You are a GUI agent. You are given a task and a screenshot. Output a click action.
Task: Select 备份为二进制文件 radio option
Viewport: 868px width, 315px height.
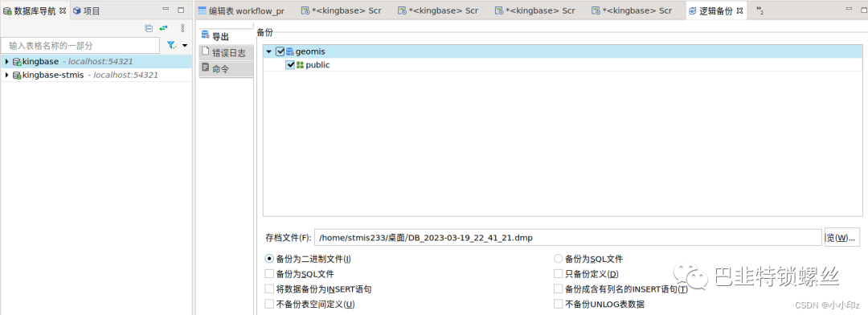point(269,259)
